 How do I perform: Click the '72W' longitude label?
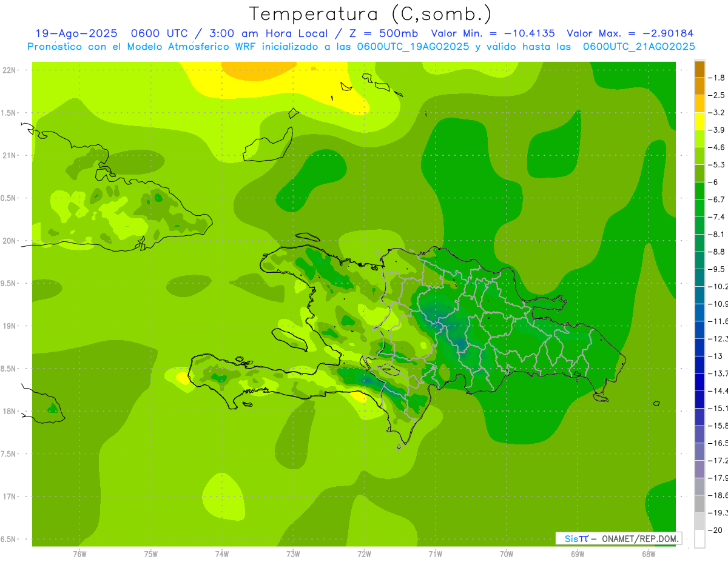(x=364, y=554)
